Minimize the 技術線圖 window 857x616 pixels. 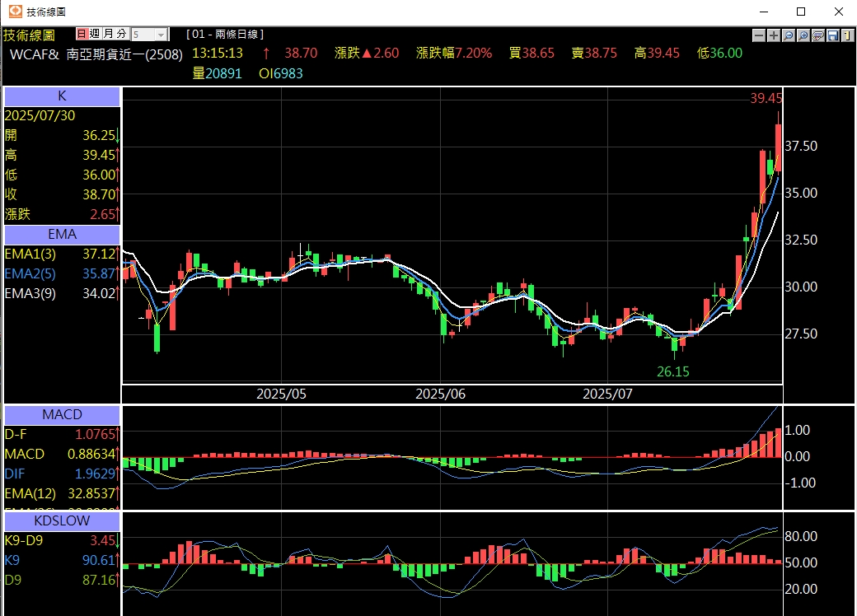click(x=764, y=12)
